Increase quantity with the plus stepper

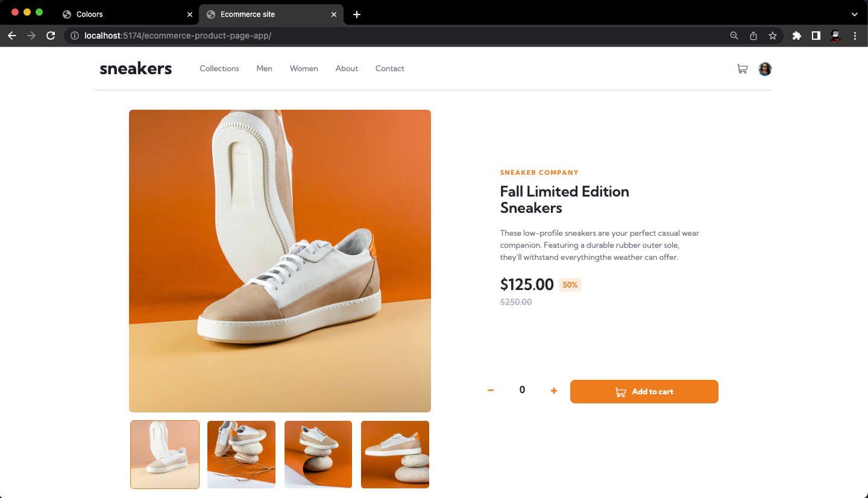553,390
